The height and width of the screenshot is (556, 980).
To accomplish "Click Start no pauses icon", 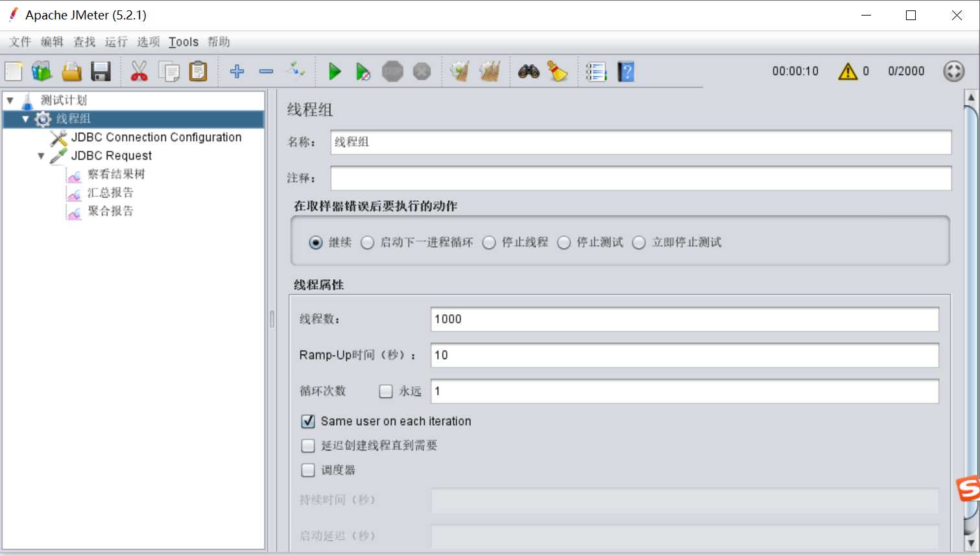I will point(363,71).
